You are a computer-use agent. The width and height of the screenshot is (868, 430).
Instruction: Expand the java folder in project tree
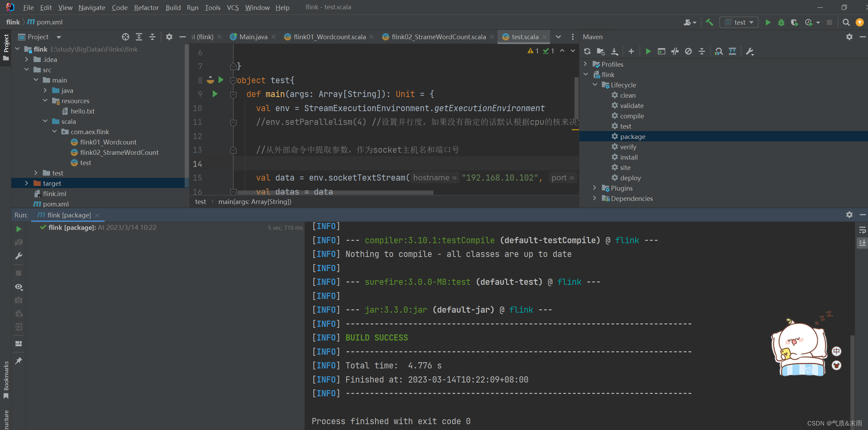[x=45, y=90]
